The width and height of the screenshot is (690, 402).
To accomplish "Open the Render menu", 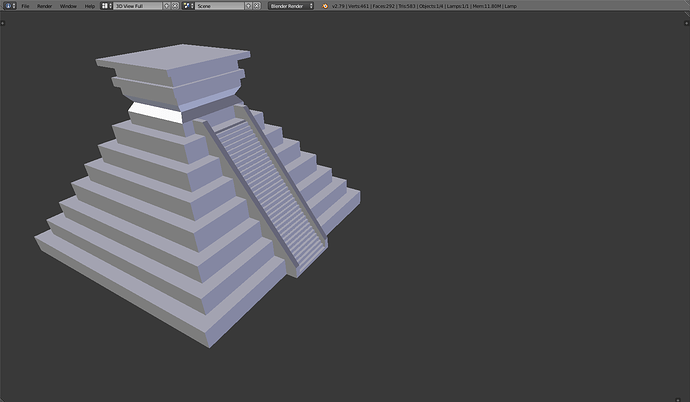I will (x=44, y=6).
